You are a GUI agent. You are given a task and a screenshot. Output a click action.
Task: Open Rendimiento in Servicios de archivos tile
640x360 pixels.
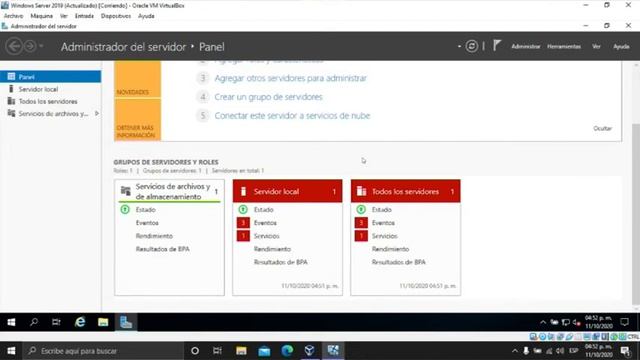click(x=154, y=236)
